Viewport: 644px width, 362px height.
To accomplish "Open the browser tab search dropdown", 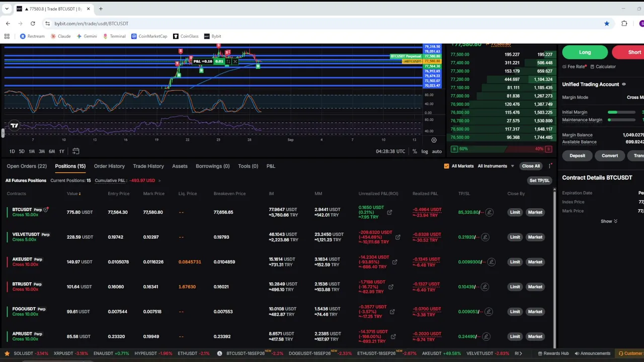I will [7, 9].
